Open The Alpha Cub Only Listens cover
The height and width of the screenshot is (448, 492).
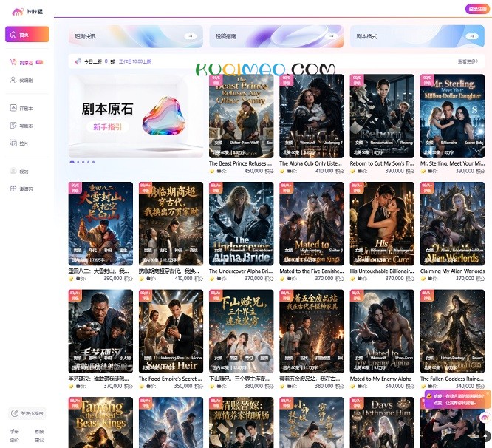coord(312,116)
